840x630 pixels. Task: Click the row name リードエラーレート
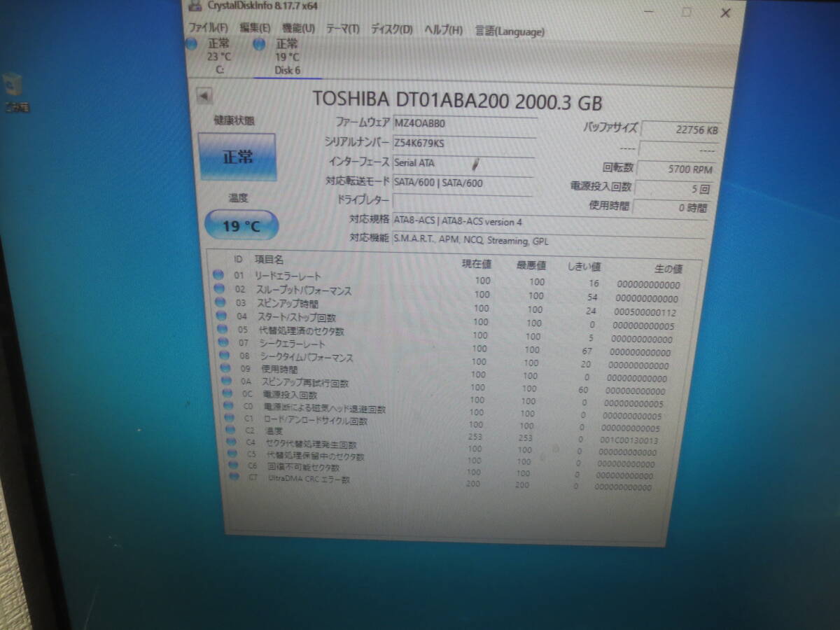tap(288, 276)
